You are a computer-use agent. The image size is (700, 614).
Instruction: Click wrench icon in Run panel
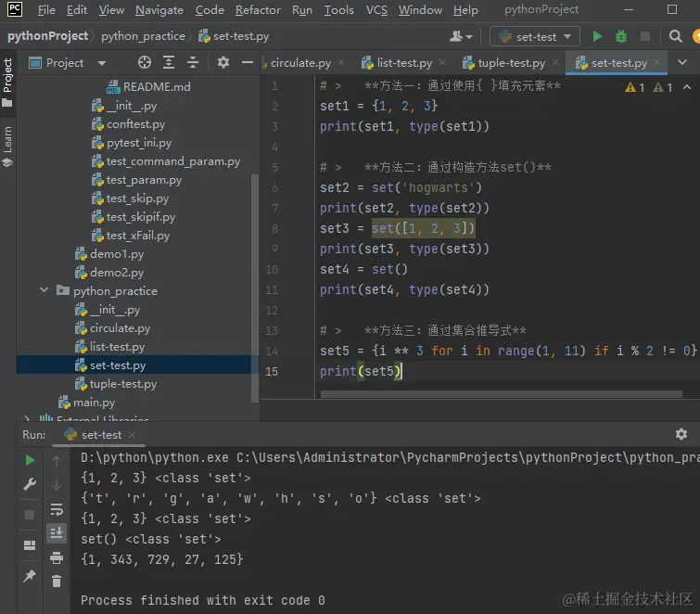pyautogui.click(x=30, y=484)
